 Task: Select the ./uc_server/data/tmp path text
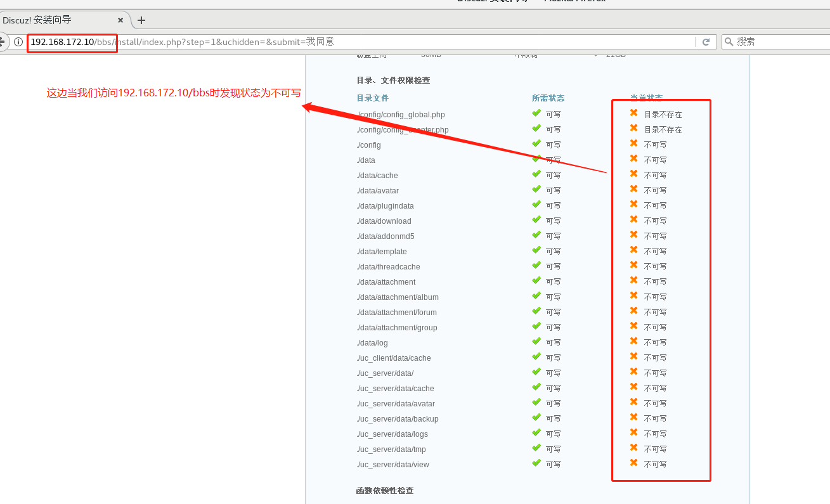coord(391,449)
